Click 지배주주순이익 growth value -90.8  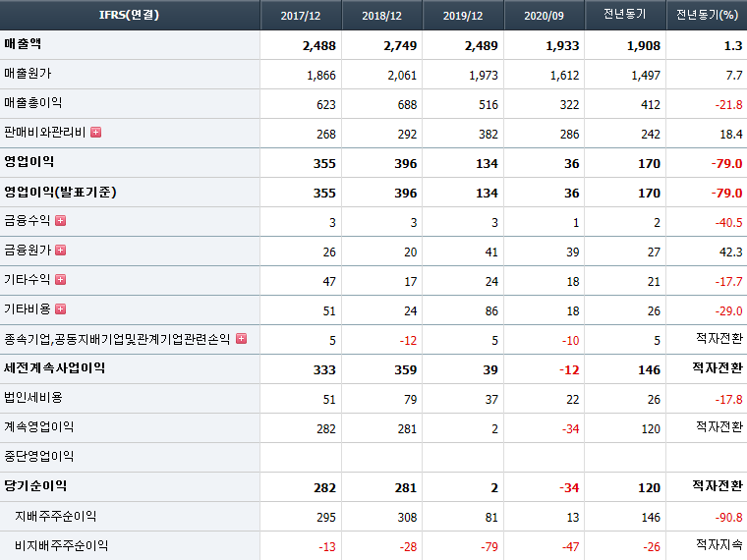[x=728, y=518]
